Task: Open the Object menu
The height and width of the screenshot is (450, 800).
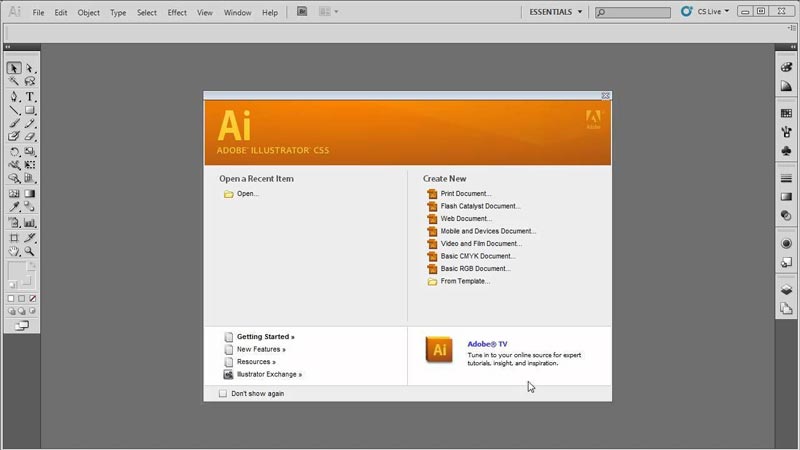Action: 88,12
